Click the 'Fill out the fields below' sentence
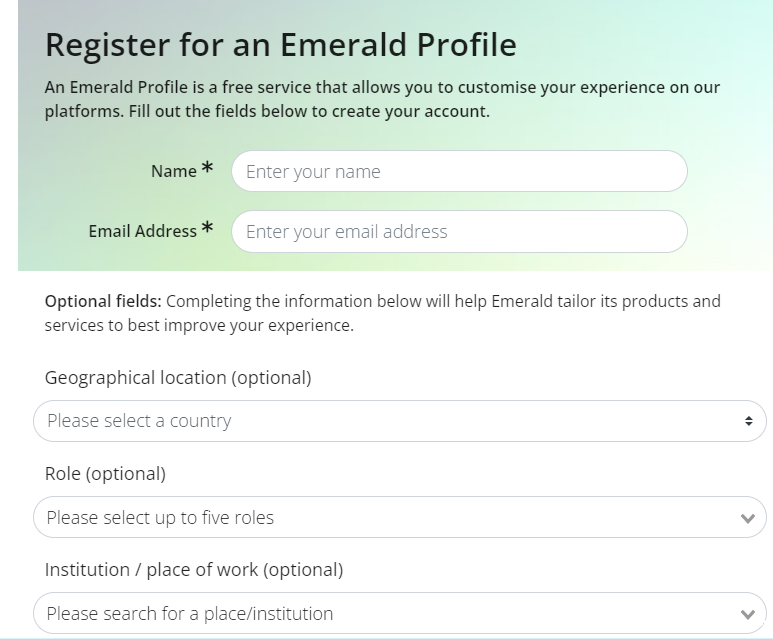The height and width of the screenshot is (639, 773). point(309,111)
